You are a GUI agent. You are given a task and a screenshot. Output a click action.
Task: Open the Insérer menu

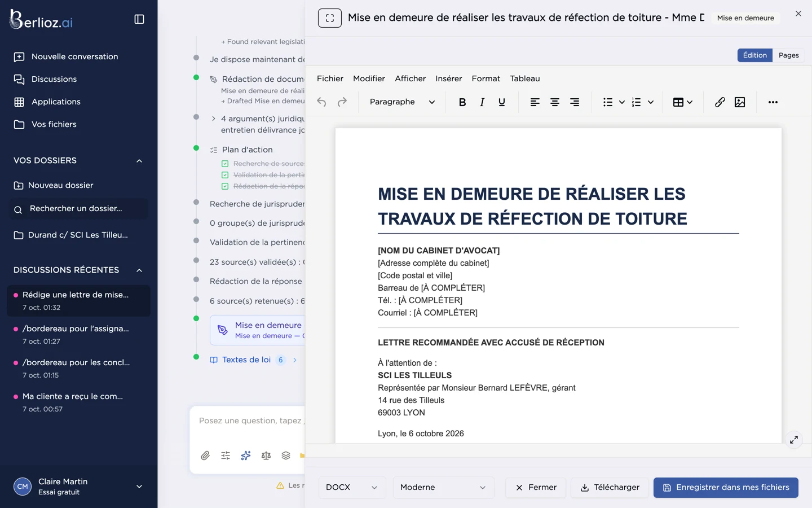tap(449, 78)
